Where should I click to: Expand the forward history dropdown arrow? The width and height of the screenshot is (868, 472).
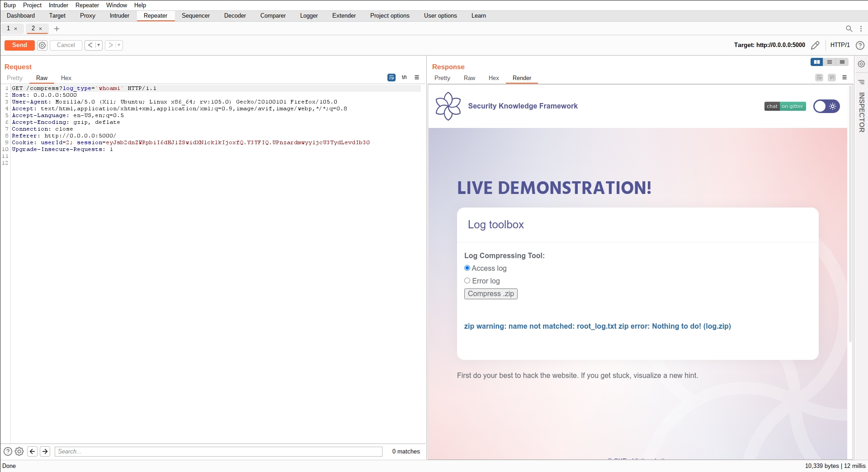[x=119, y=45]
